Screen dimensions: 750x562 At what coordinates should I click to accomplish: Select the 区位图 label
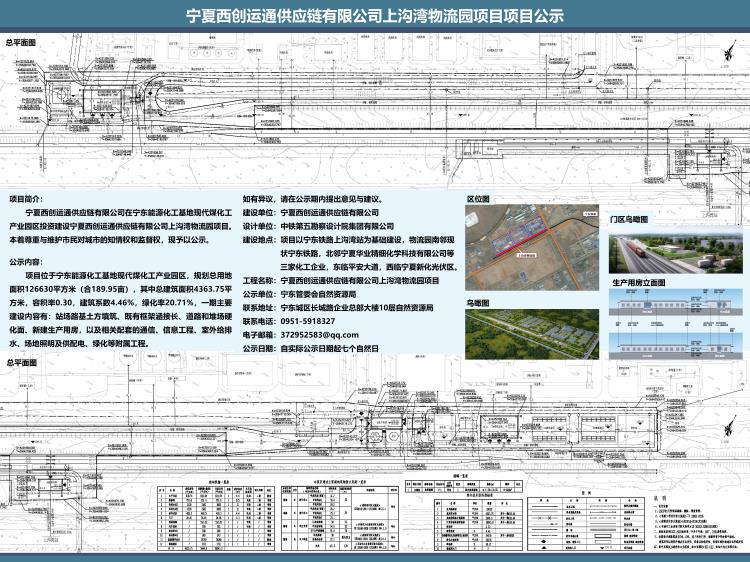478,198
